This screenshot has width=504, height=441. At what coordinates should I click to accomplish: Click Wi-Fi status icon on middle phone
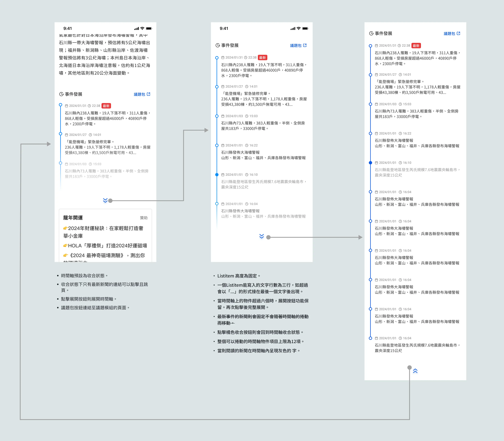coord(298,29)
